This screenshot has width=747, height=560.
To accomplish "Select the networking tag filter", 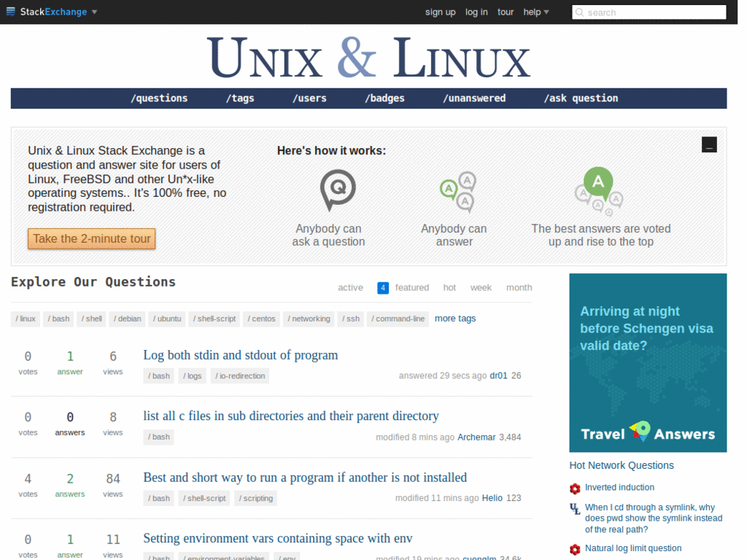I will pyautogui.click(x=309, y=319).
